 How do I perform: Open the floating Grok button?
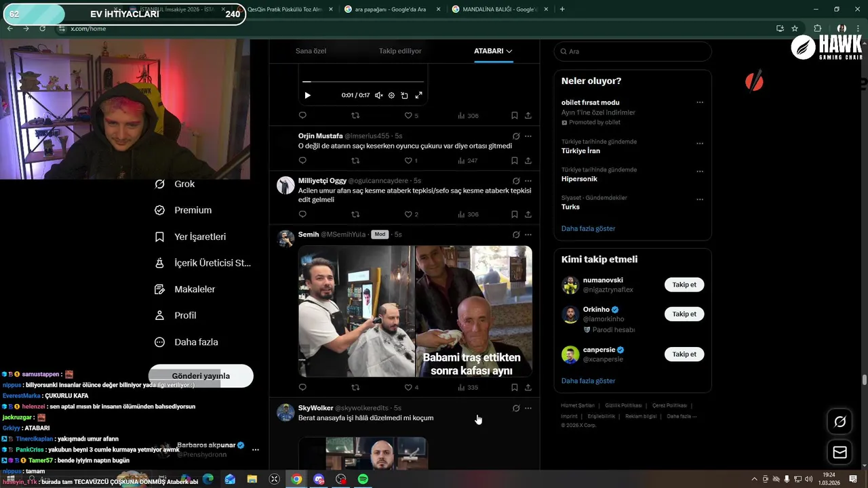click(x=840, y=422)
